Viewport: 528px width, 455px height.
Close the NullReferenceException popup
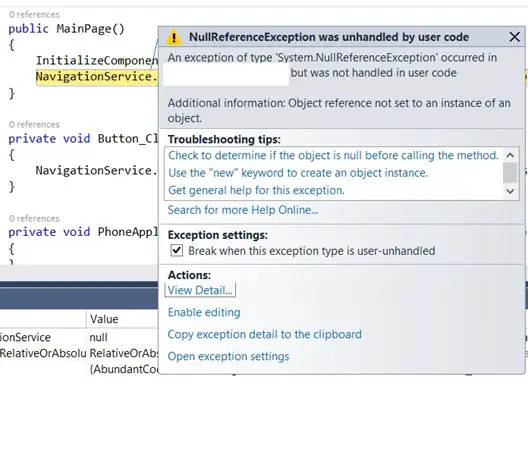(515, 37)
